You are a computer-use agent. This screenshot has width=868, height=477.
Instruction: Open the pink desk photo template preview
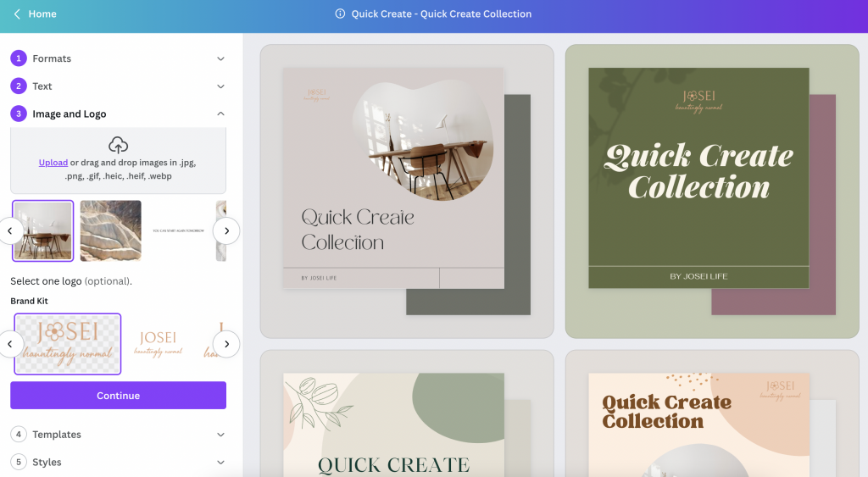tap(407, 191)
